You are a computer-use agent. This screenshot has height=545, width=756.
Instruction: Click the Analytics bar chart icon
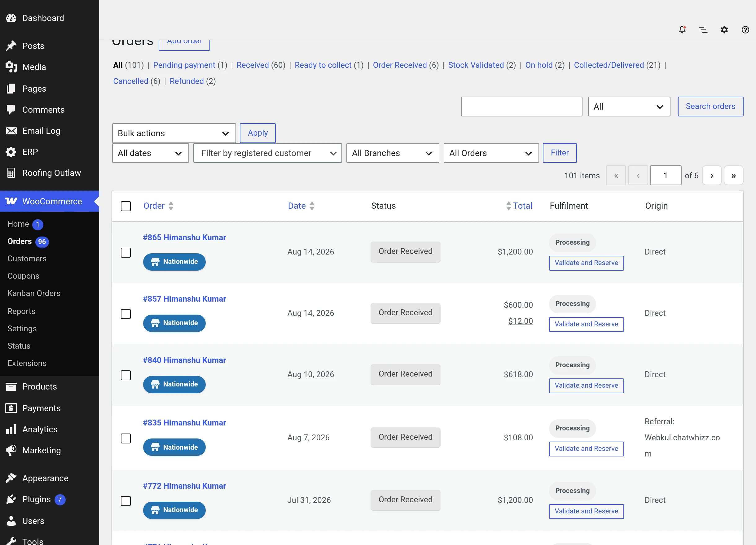tap(11, 429)
